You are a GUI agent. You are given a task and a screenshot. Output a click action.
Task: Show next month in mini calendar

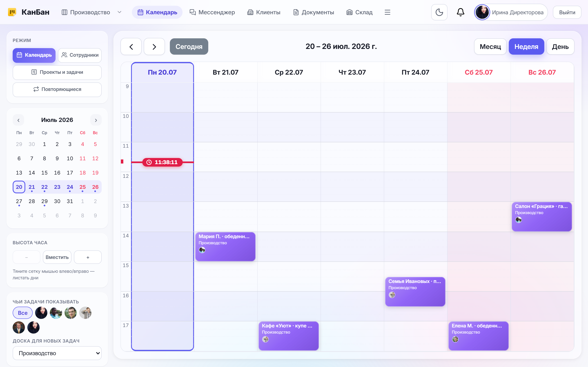96,120
